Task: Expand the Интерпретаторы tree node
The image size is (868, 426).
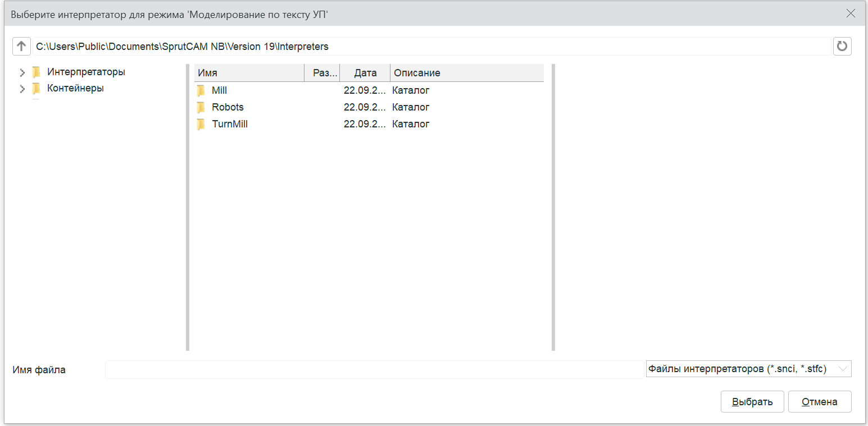Action: [22, 72]
